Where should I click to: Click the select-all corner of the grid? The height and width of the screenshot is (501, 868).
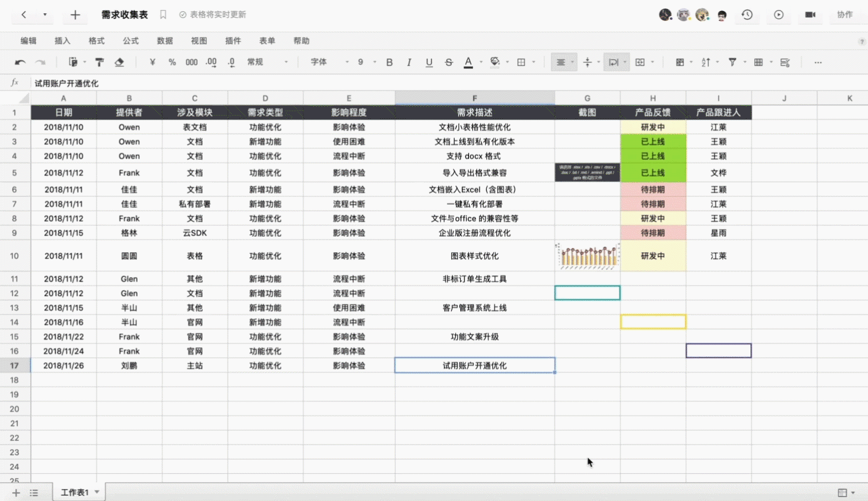click(x=15, y=98)
